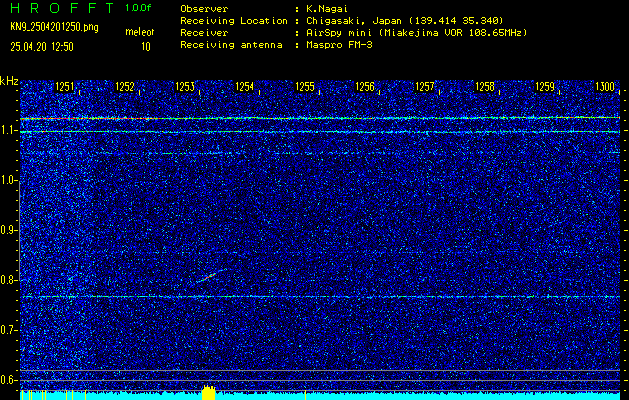Click the 1251 time axis label
Viewport: 629px width, 400px height.
65,87
